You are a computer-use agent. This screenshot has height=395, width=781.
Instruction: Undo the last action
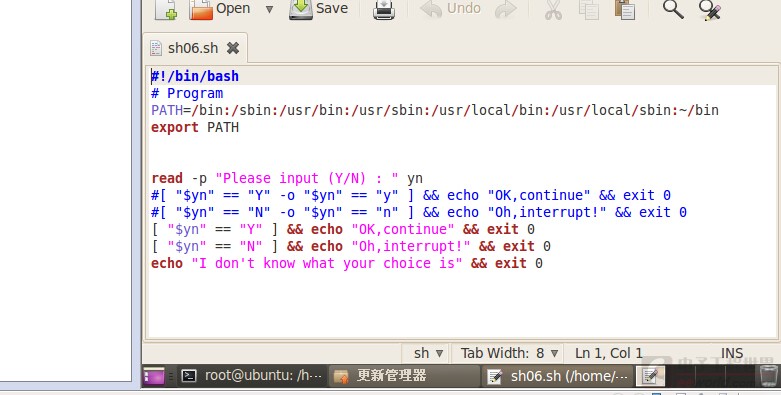coord(450,9)
